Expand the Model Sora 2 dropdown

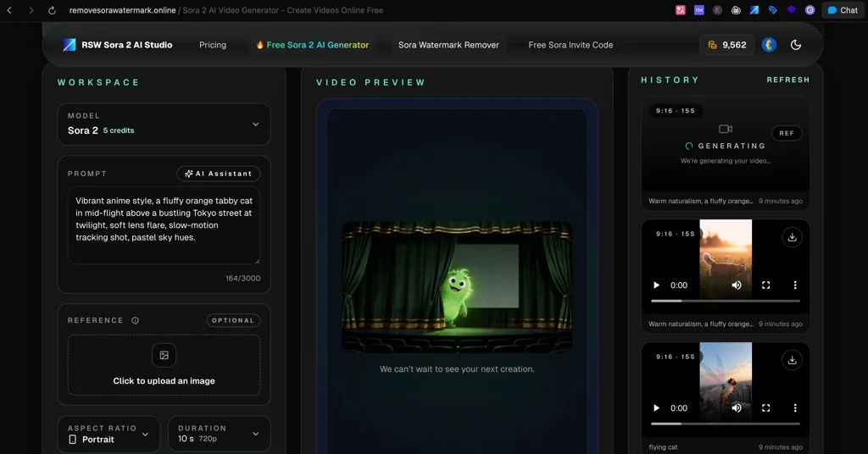coord(164,125)
